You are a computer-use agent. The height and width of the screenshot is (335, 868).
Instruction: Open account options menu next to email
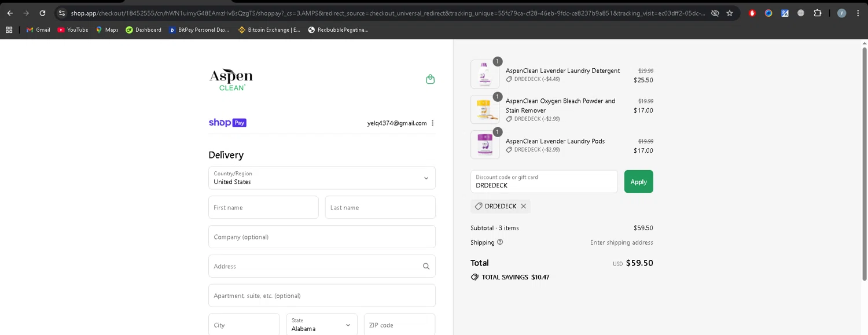coord(433,123)
